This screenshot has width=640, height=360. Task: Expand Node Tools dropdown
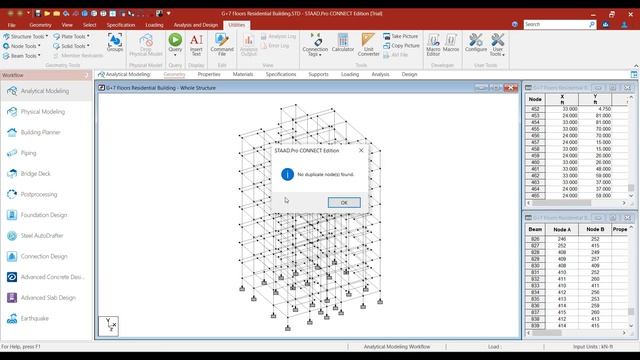tap(22, 46)
